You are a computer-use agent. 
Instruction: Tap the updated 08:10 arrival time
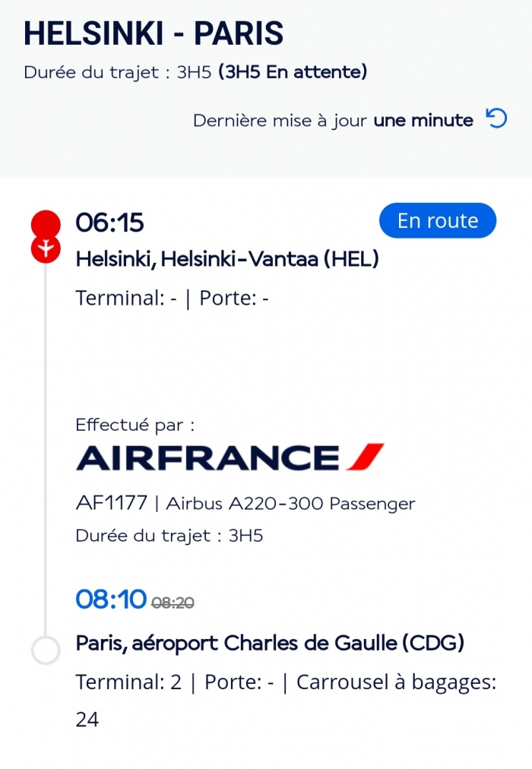(x=111, y=600)
